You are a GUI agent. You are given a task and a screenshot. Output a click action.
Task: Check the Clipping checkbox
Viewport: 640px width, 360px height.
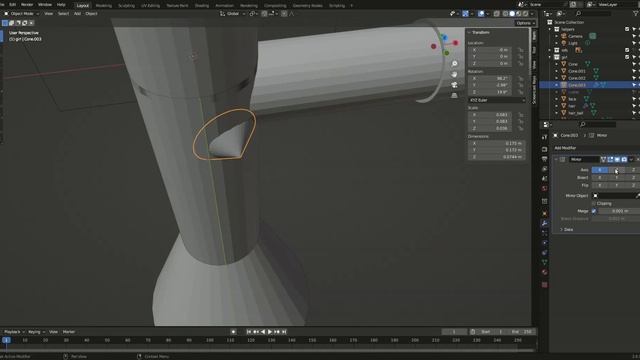[x=594, y=203]
